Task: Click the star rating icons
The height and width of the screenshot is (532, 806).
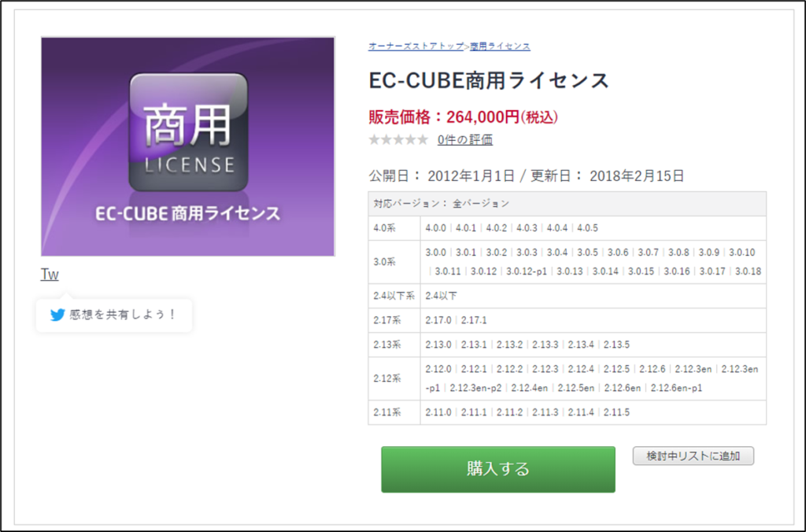Action: (x=398, y=139)
